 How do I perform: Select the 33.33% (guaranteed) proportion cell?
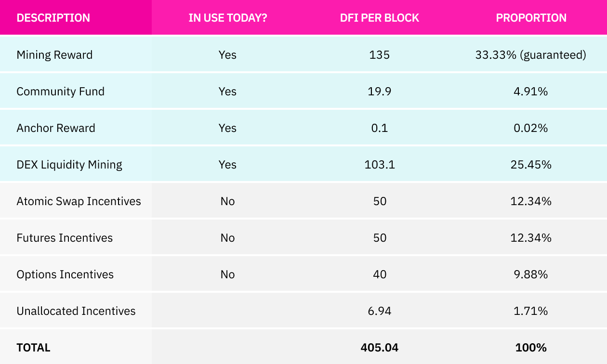[x=531, y=55]
